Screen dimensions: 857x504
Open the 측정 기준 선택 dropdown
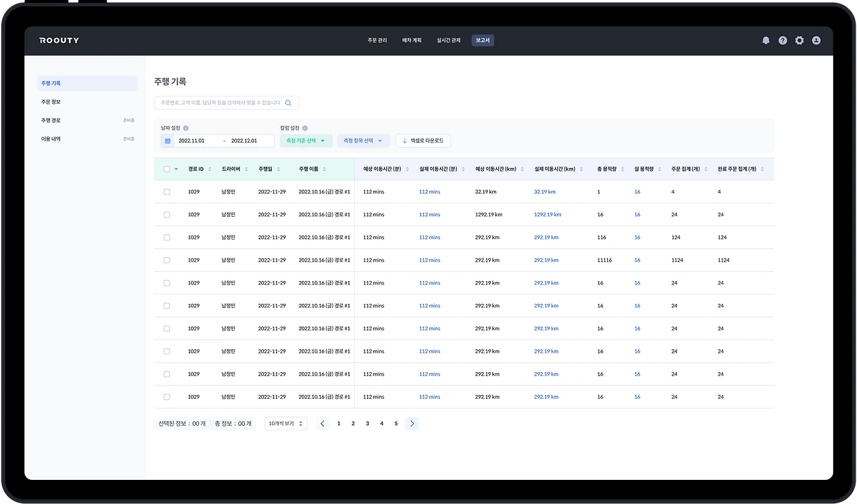pyautogui.click(x=305, y=141)
